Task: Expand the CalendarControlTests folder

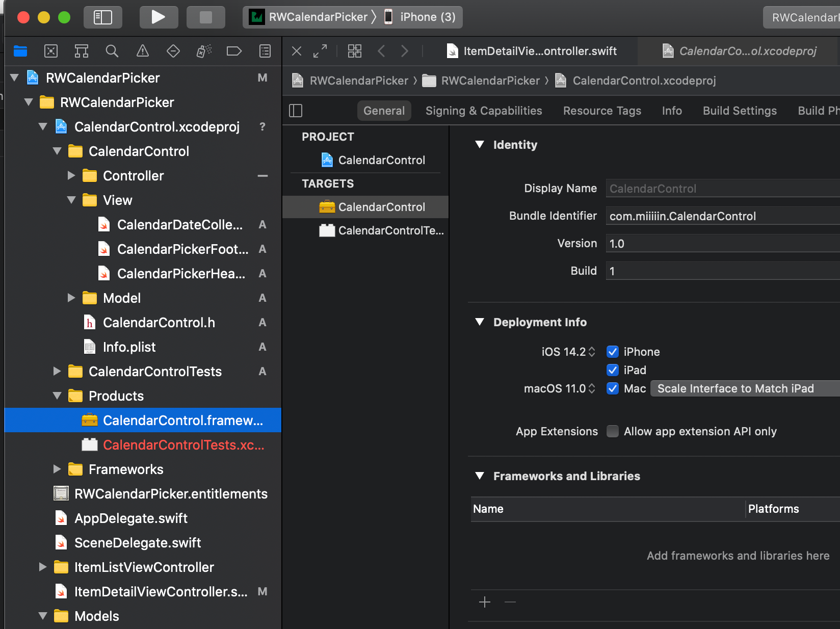Action: click(x=57, y=372)
